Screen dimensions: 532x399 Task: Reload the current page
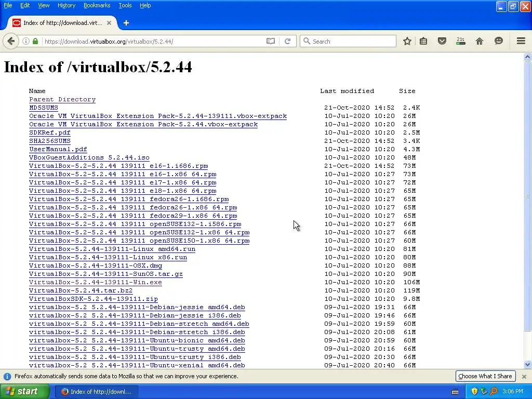point(288,42)
